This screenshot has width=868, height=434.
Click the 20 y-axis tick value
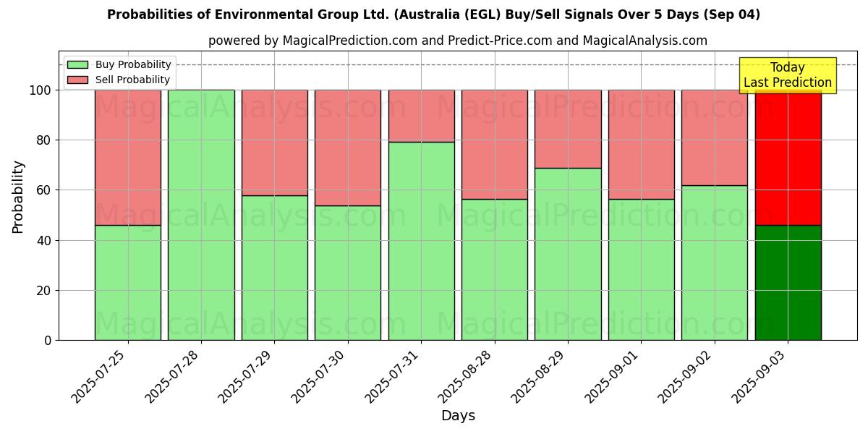point(44,291)
